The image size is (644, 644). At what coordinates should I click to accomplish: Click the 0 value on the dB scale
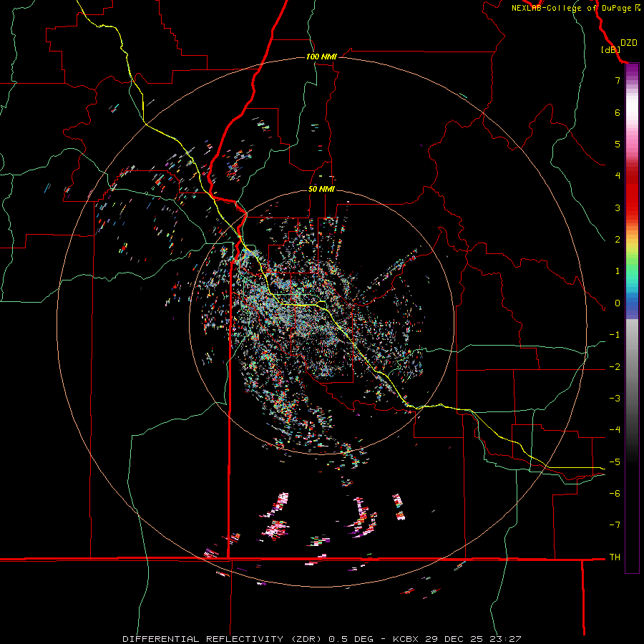tap(618, 303)
